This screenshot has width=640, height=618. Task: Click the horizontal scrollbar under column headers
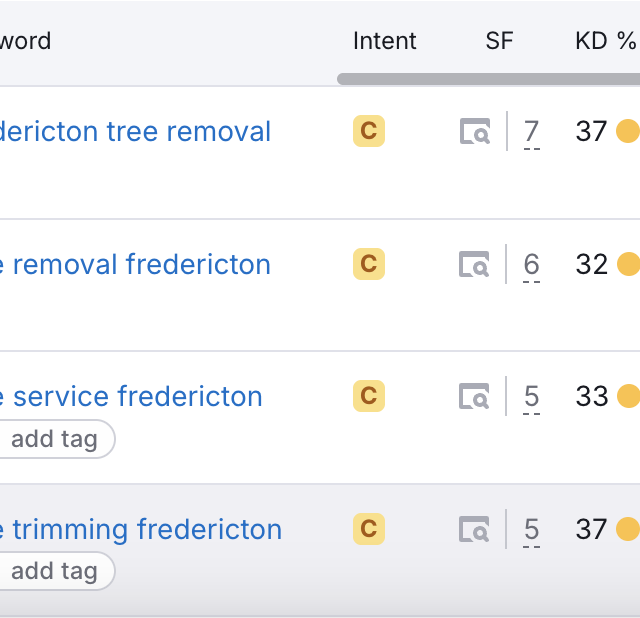tap(488, 79)
